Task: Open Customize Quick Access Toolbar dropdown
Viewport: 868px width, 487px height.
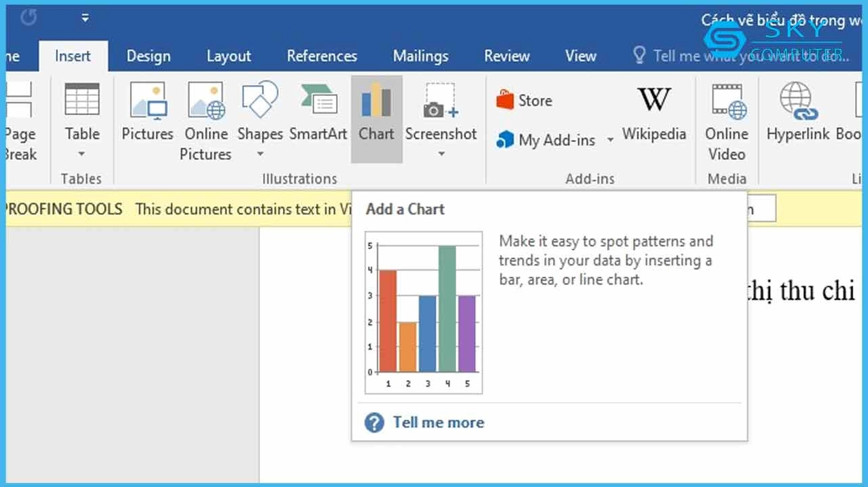Action: [85, 18]
